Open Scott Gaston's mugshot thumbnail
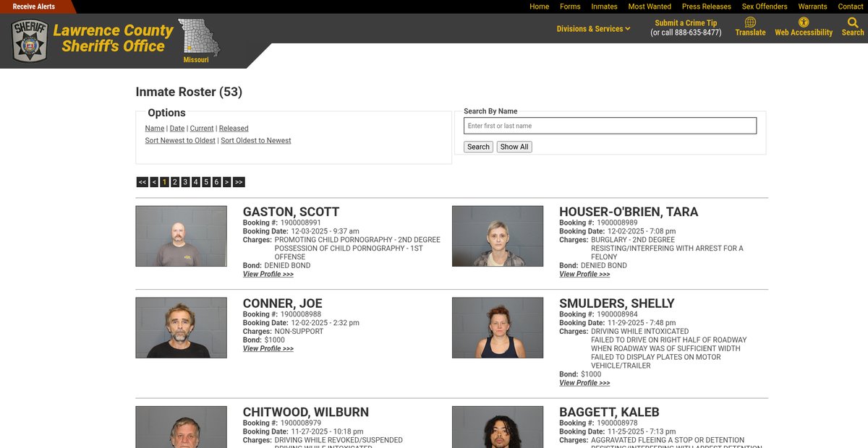The image size is (868, 448). click(x=181, y=236)
